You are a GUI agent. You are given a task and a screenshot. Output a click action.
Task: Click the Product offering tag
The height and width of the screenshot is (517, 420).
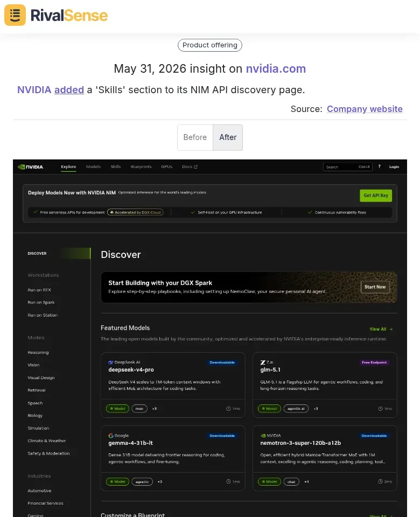coord(210,45)
